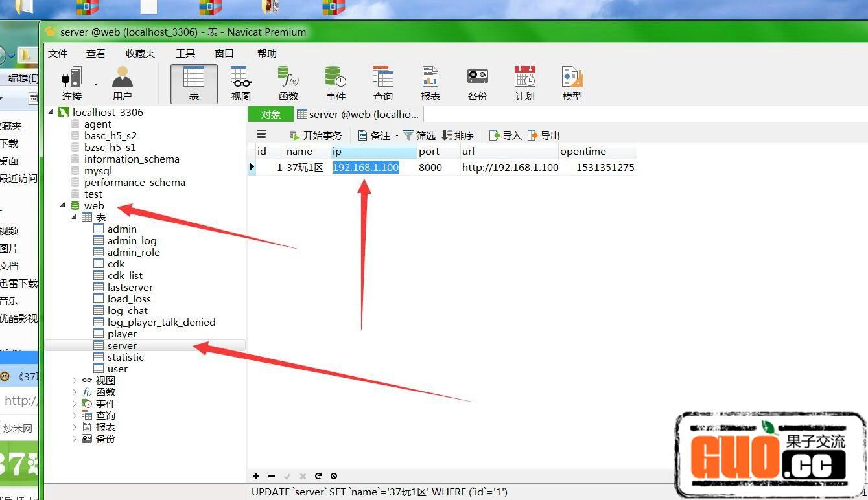Open the Function (函数) toolbar icon
The image size is (868, 500).
click(x=288, y=84)
